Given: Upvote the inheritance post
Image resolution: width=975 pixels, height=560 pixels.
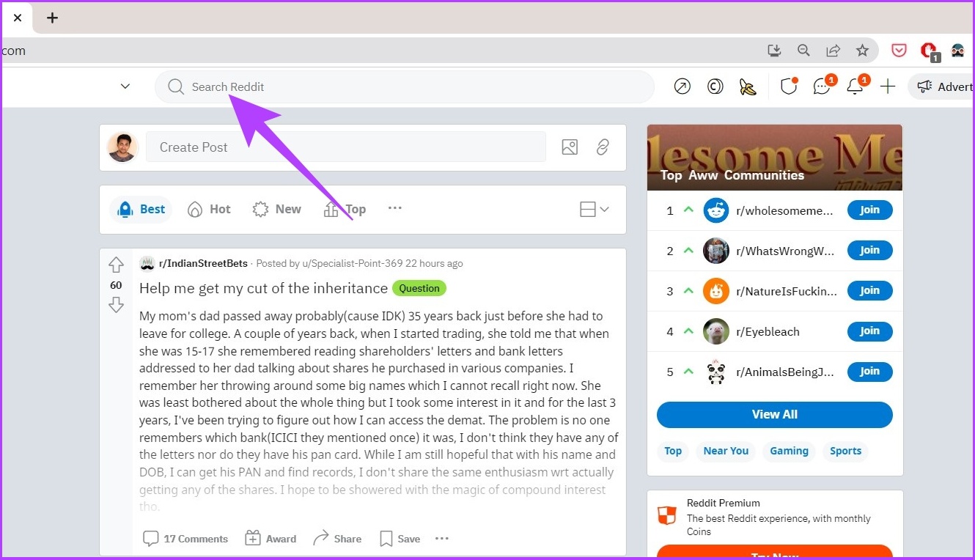Looking at the screenshot, I should tap(116, 265).
